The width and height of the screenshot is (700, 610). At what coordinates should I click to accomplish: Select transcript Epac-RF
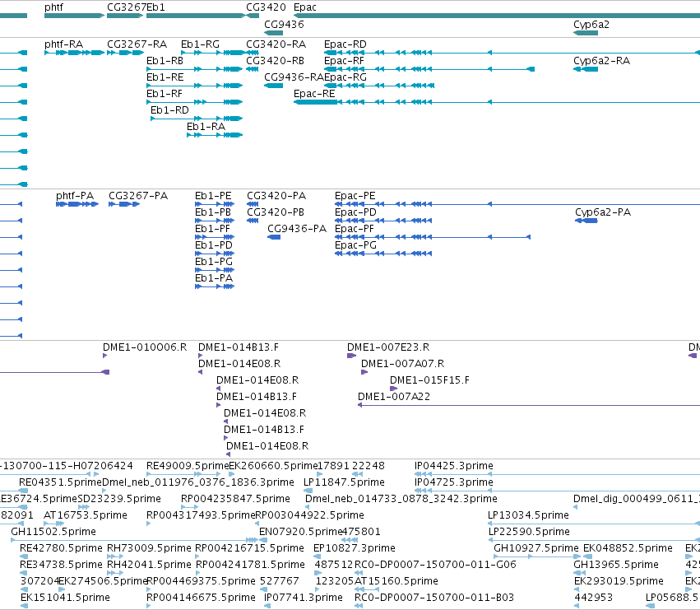[x=429, y=69]
